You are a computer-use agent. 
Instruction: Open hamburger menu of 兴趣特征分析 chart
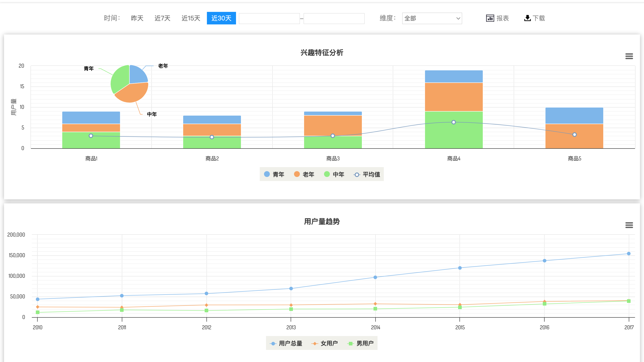pos(629,56)
